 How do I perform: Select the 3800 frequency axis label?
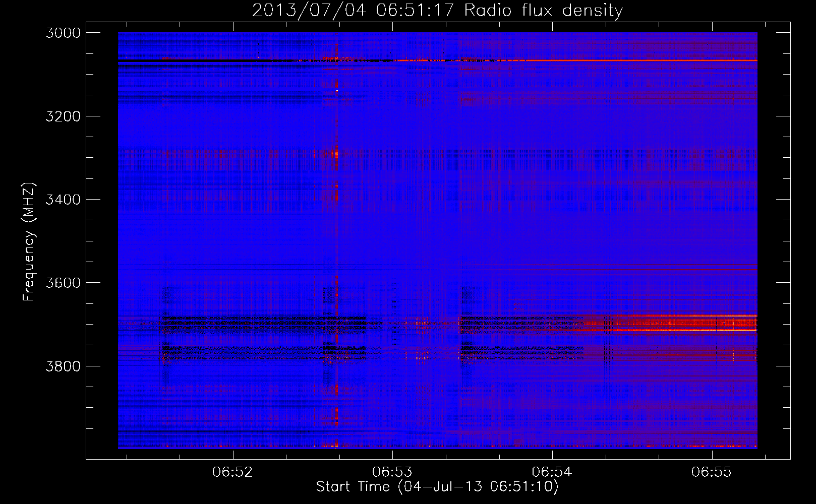[63, 366]
